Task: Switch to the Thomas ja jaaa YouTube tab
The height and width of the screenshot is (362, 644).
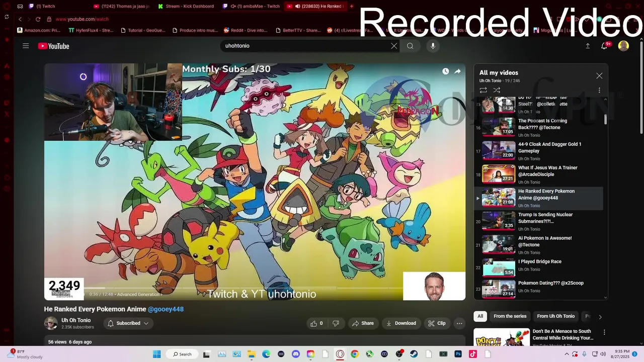Action: click(x=122, y=6)
